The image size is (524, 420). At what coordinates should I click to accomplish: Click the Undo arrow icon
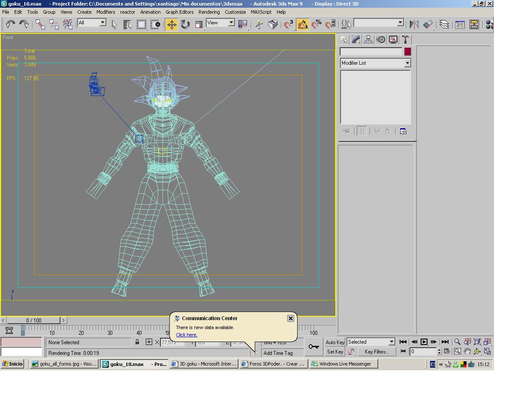pyautogui.click(x=10, y=24)
